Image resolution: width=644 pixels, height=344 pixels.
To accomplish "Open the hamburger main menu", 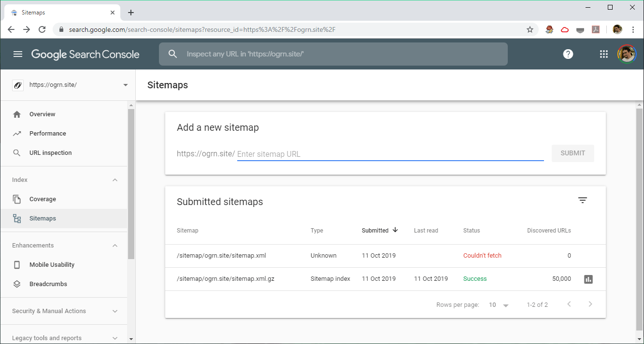I will point(18,54).
